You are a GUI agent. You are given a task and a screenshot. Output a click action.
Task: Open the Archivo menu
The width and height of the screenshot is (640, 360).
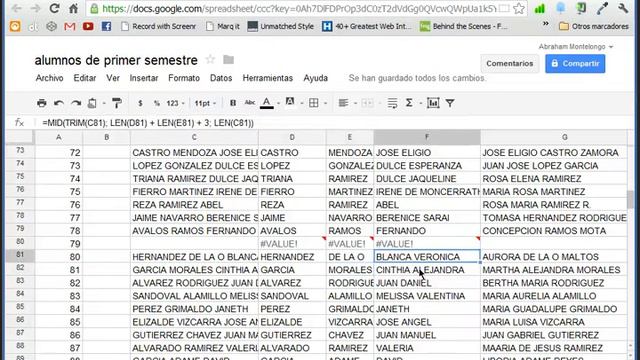pyautogui.click(x=49, y=78)
